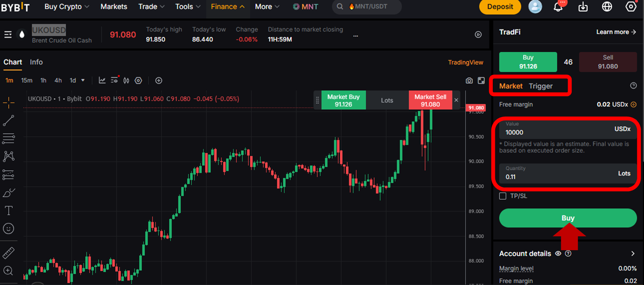644x285 pixels.
Task: Open the timeframe dropdown arrow after 1d
Action: (x=83, y=80)
